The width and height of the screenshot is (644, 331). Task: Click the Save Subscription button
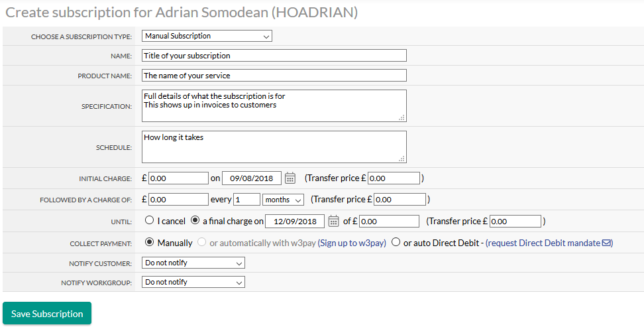point(47,314)
